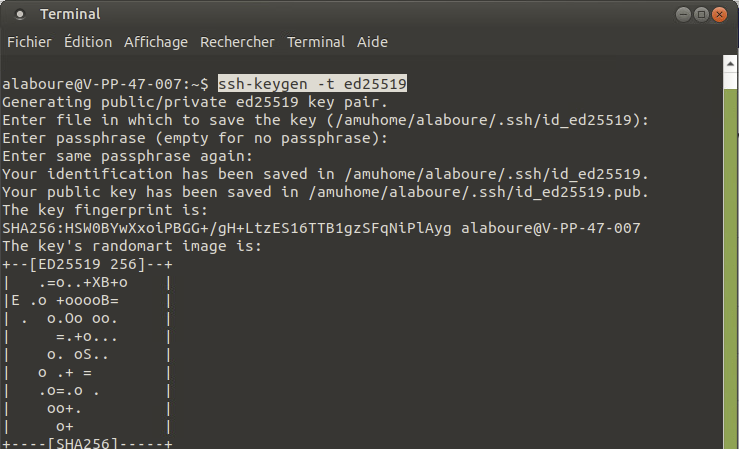The image size is (739, 449).
Task: Click the alaboure@V-PP-47-007 shell prompt
Action: point(105,83)
